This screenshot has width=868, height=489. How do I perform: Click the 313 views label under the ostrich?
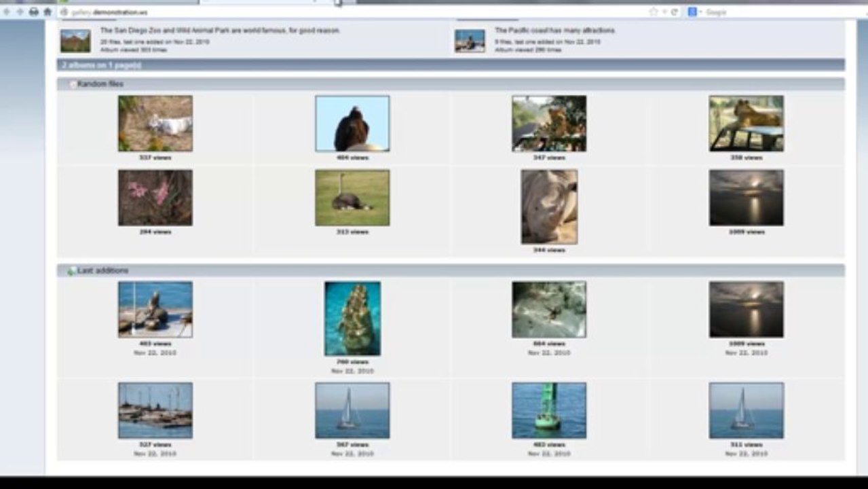point(352,232)
